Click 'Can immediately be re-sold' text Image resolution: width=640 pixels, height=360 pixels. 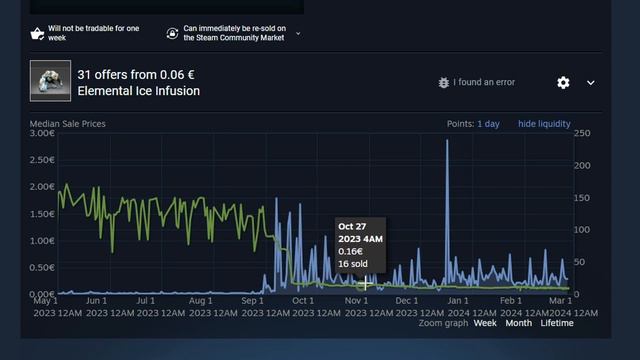click(234, 33)
